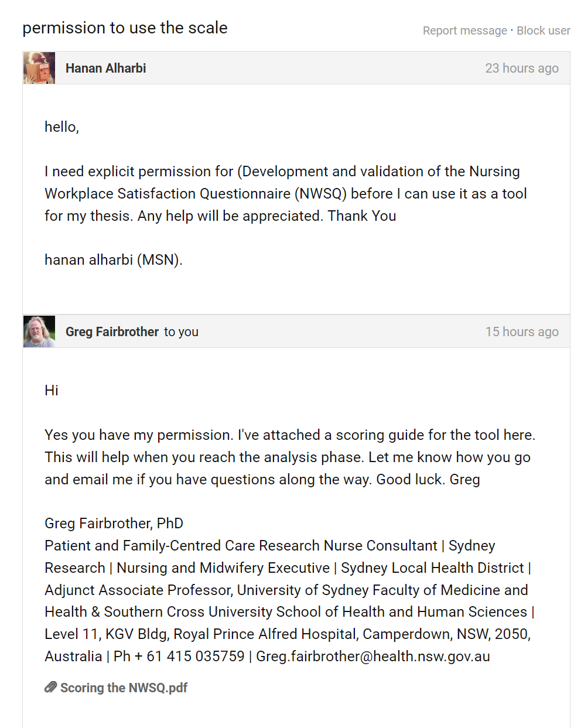The width and height of the screenshot is (574, 728).
Task: Click the 23 hours ago timestamp
Action: click(x=522, y=68)
